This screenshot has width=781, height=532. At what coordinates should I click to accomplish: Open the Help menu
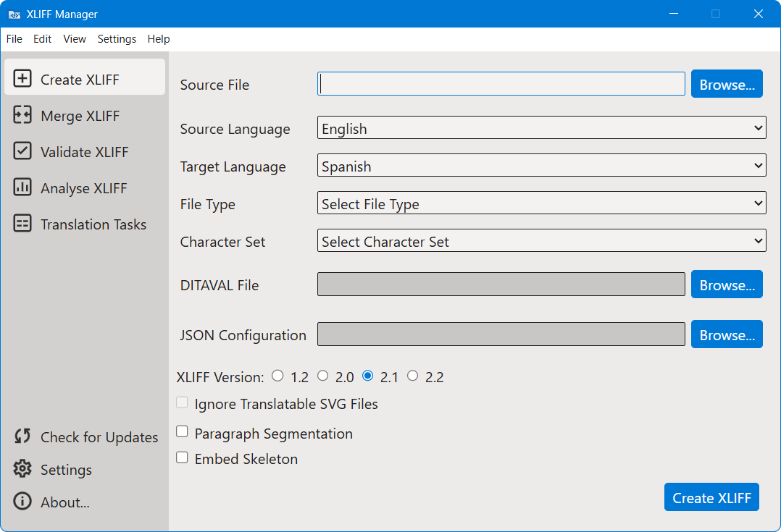tap(159, 39)
